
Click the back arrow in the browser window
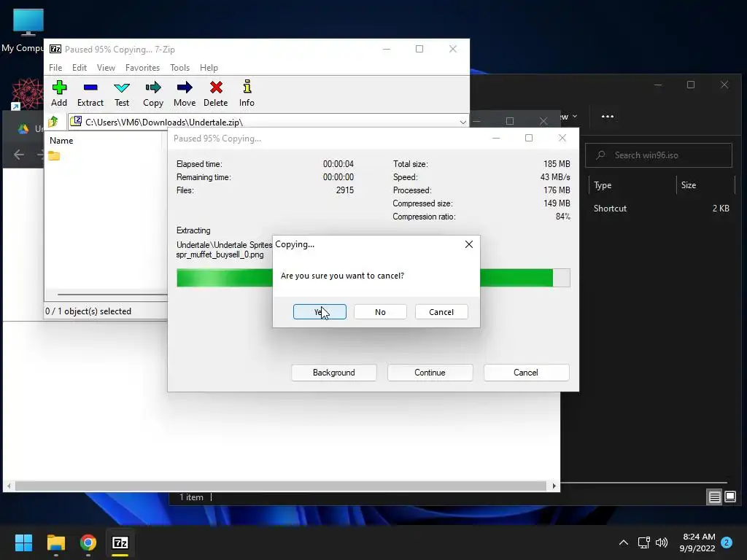[19, 155]
